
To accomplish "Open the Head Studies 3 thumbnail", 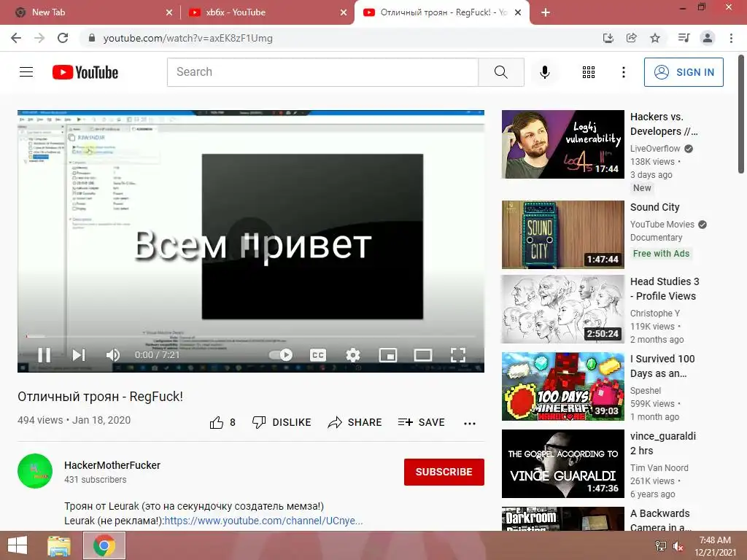I will pyautogui.click(x=562, y=309).
